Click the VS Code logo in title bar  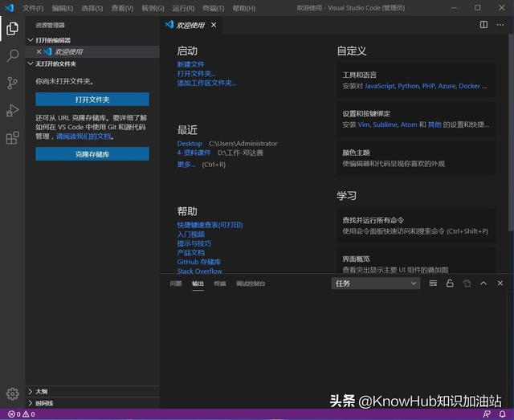(10, 7)
